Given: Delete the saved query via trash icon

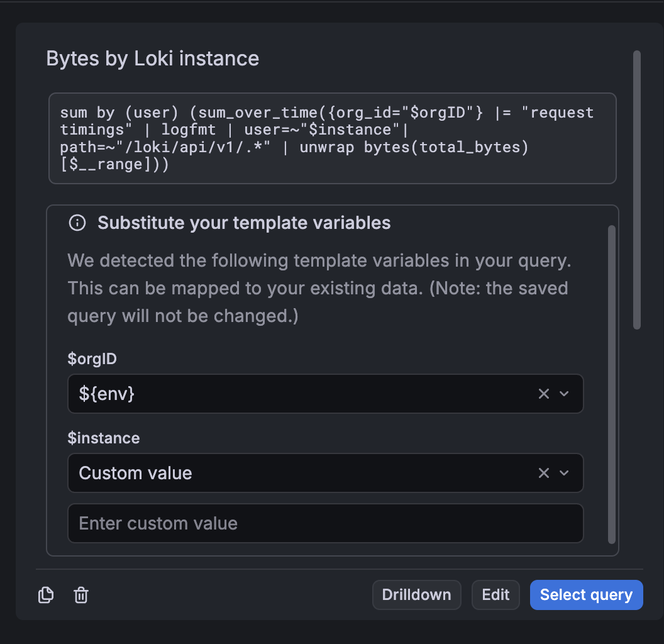Looking at the screenshot, I should pyautogui.click(x=81, y=595).
